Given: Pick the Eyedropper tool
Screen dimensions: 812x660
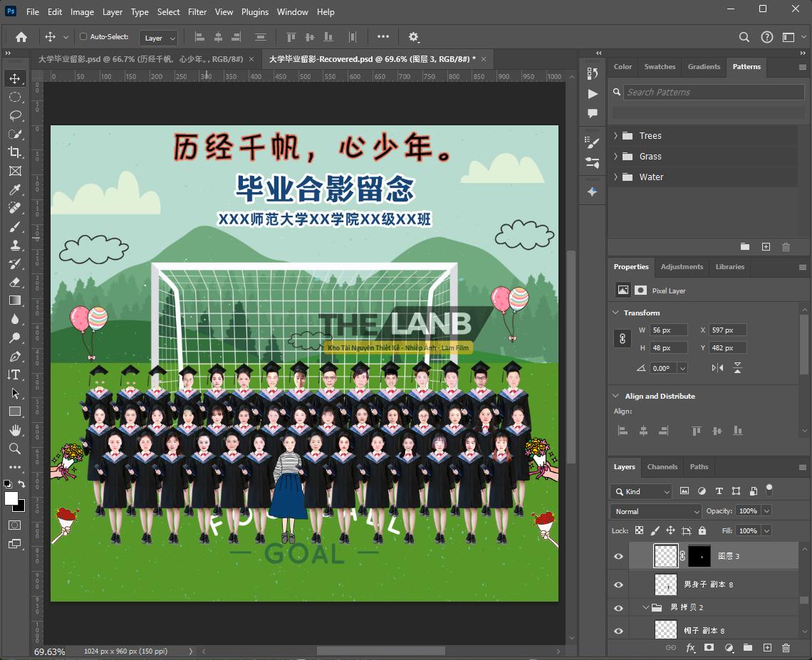Looking at the screenshot, I should pos(14,189).
